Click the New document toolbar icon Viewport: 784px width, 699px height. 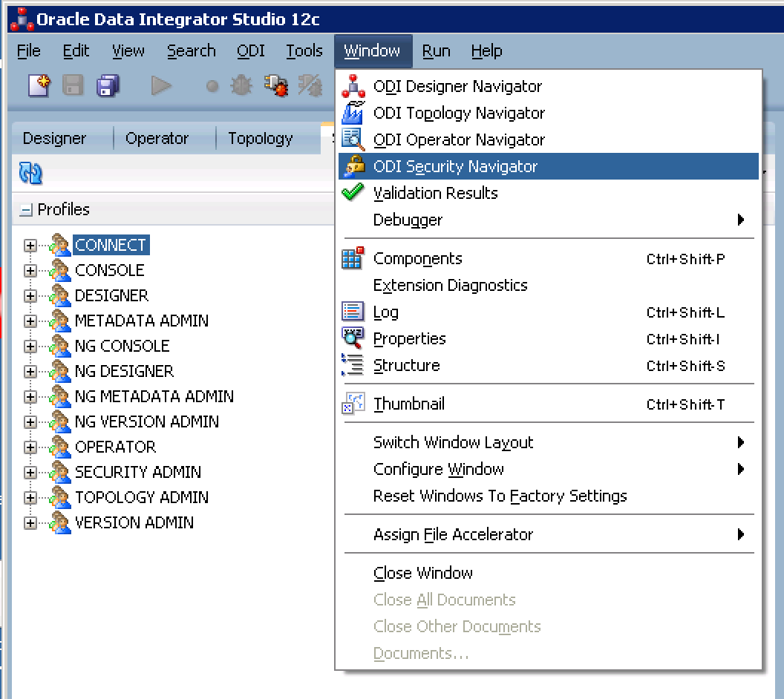[x=39, y=86]
